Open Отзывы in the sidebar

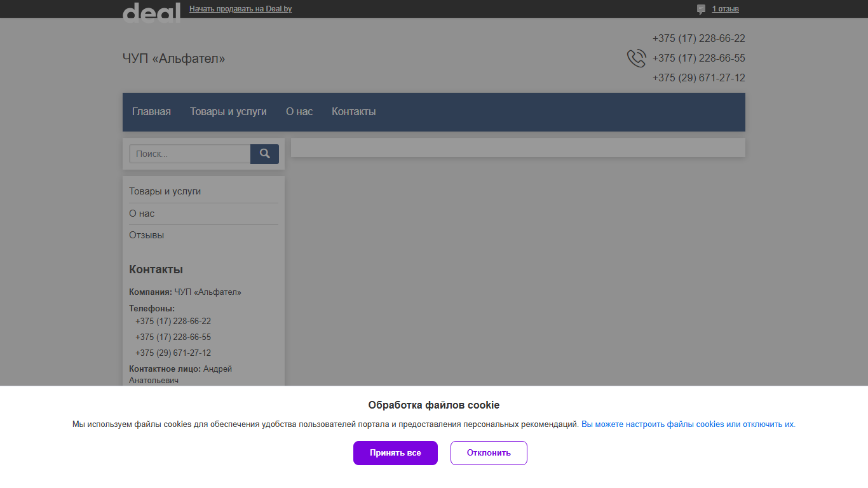[x=146, y=235]
